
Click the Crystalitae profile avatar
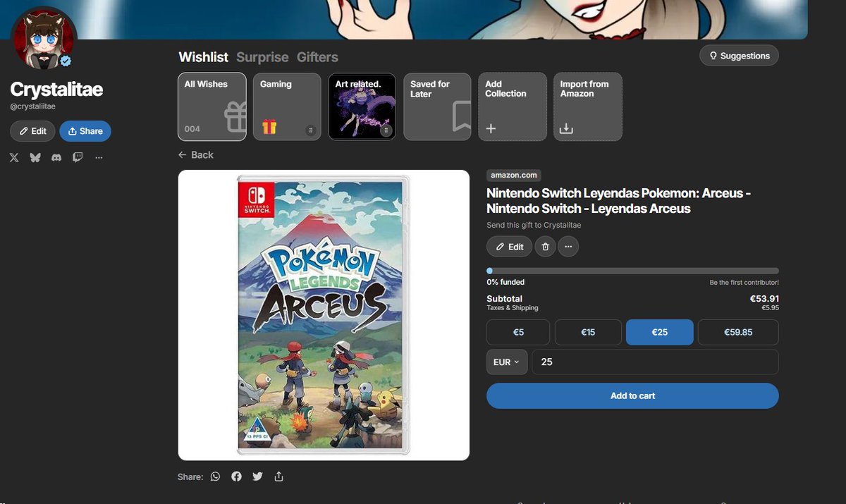pyautogui.click(x=44, y=39)
